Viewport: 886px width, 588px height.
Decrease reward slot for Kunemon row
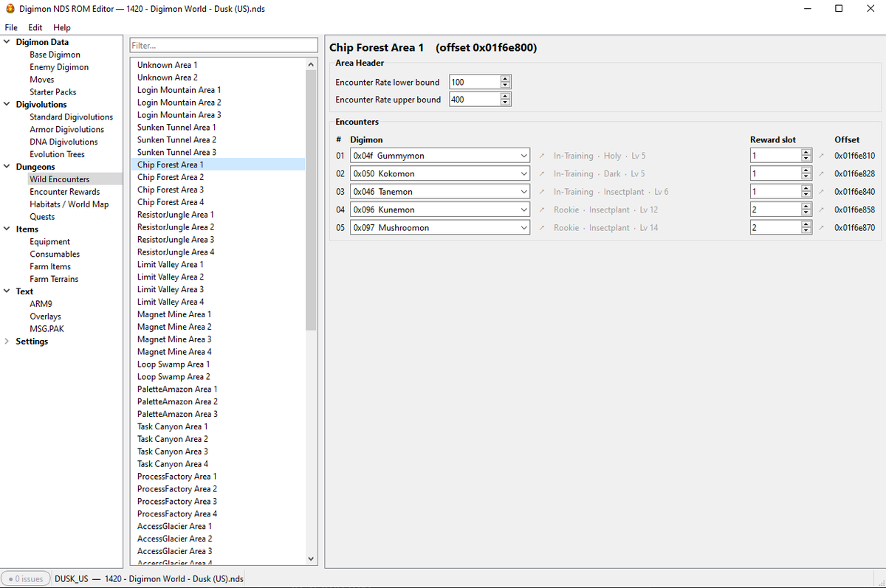tap(806, 213)
